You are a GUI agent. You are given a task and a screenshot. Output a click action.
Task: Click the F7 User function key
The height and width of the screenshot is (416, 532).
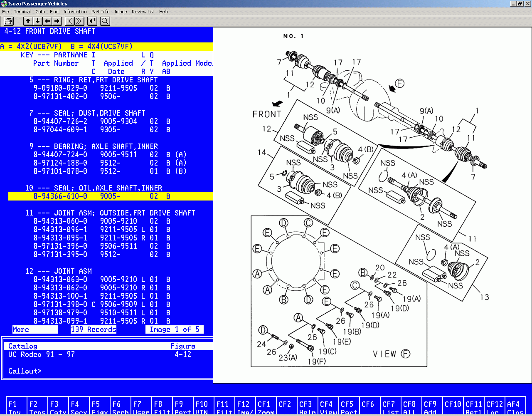coord(141,406)
